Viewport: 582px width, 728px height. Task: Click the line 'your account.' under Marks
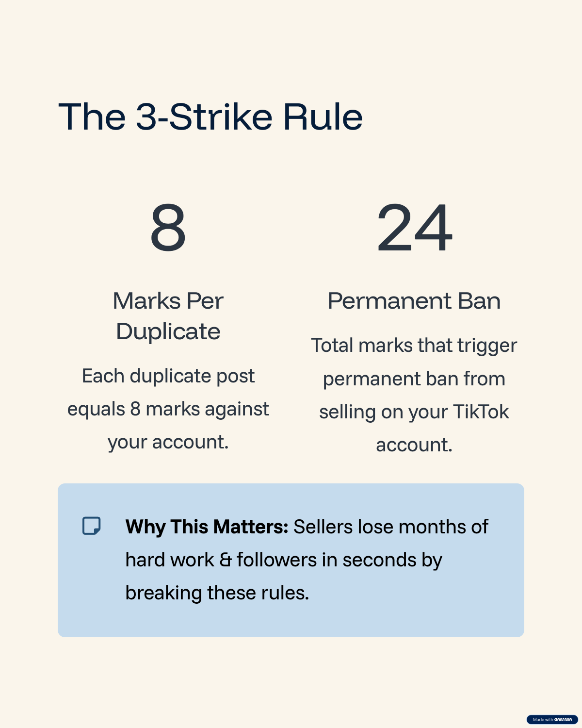(x=168, y=442)
